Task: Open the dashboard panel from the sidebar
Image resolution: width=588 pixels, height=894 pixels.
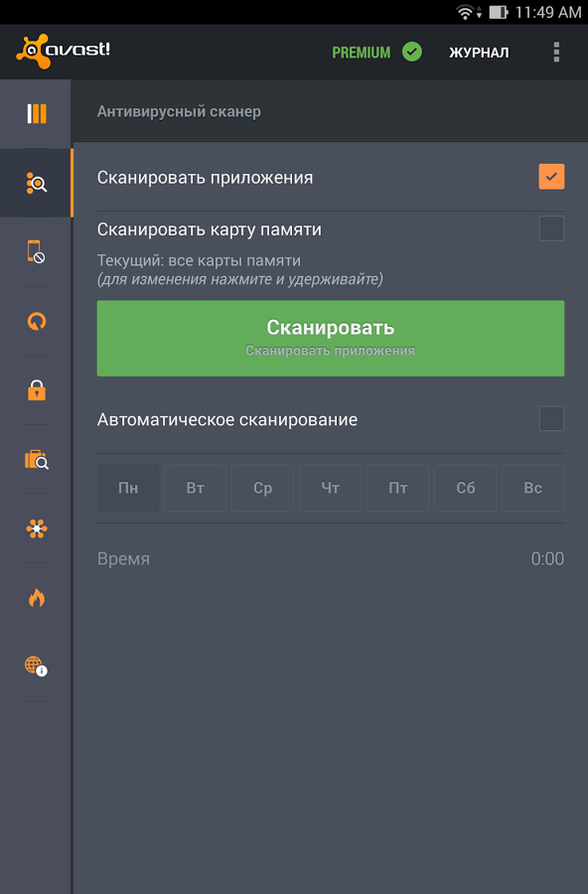Action: 36,114
